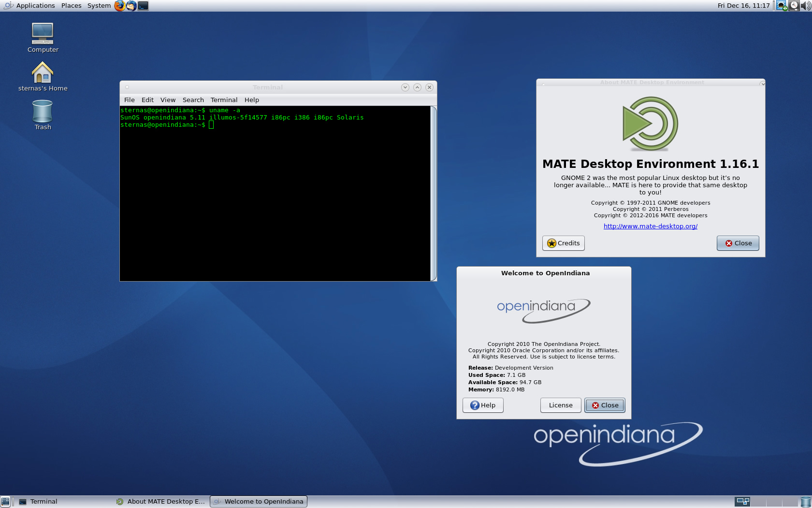Click the openindiana logo in Welcome dialog
This screenshot has height=508, width=812.
click(x=544, y=310)
